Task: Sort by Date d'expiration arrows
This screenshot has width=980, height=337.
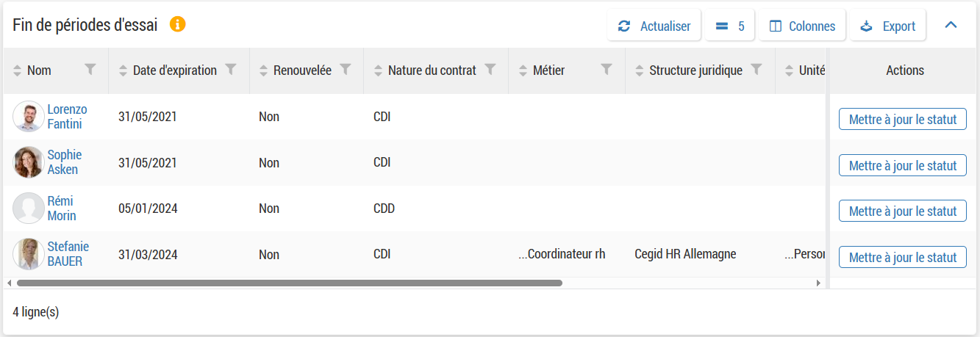Action: [124, 70]
